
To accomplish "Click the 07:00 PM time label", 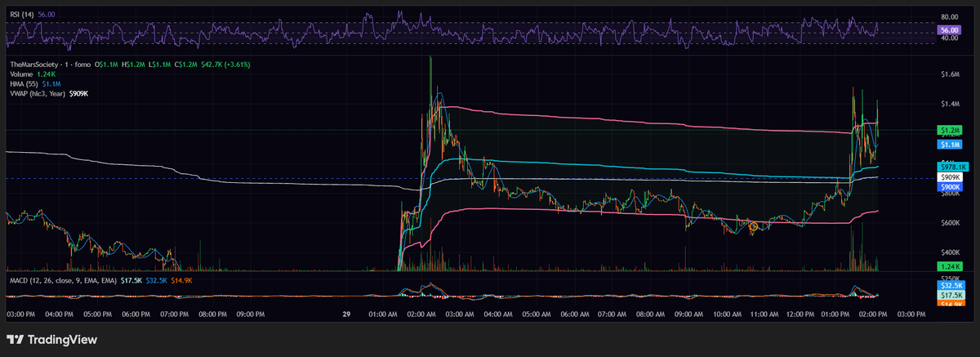I will [x=174, y=313].
